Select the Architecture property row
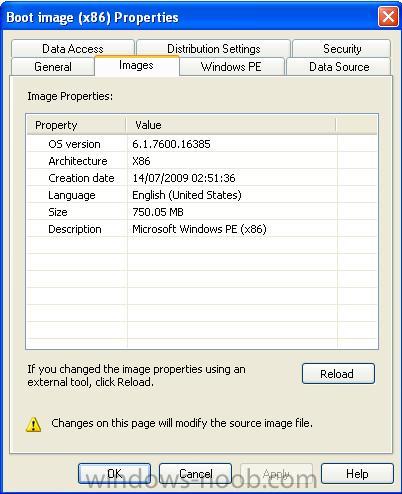This screenshot has height=494, width=402. coord(202,161)
